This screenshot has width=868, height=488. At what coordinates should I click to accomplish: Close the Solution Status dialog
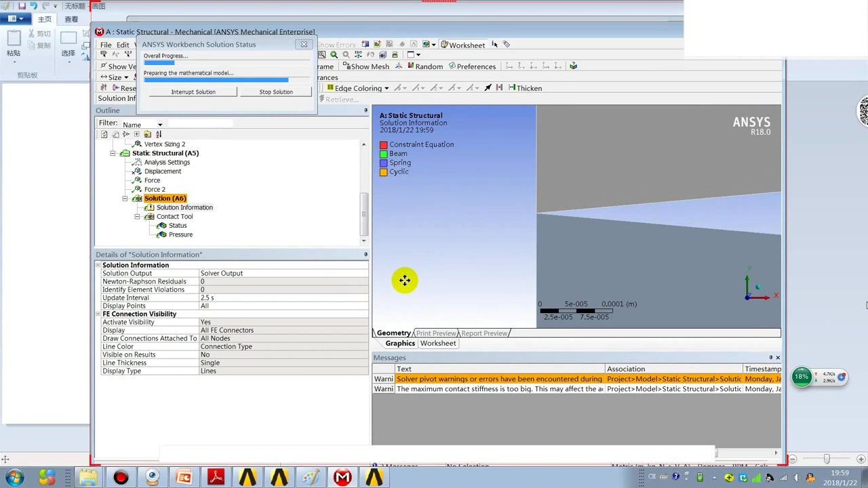pos(304,45)
